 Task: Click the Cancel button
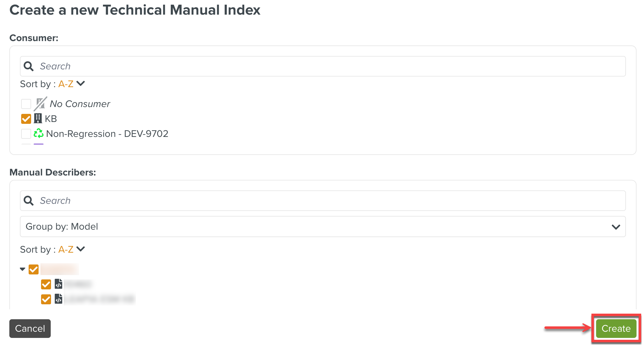[30, 329]
